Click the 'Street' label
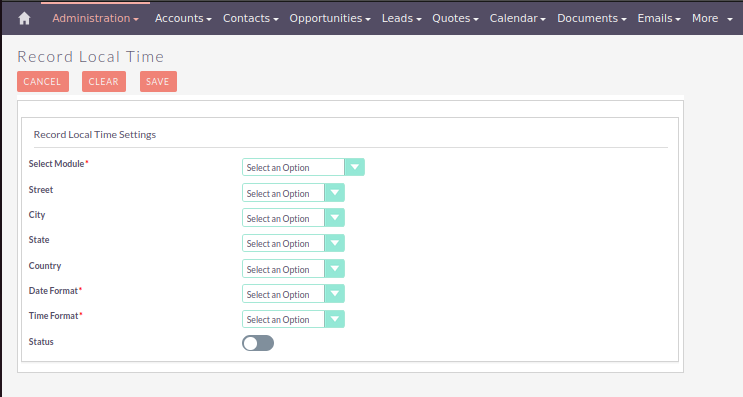This screenshot has height=397, width=743. (x=41, y=190)
